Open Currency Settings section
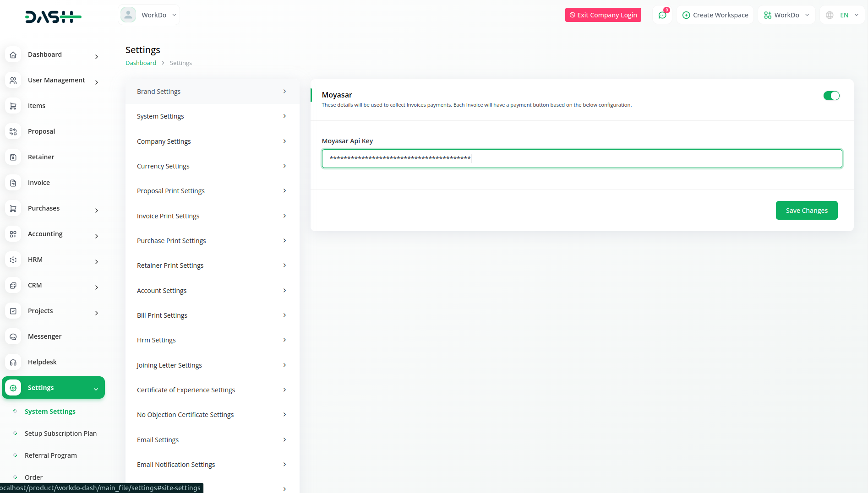The height and width of the screenshot is (493, 868). 212,166
